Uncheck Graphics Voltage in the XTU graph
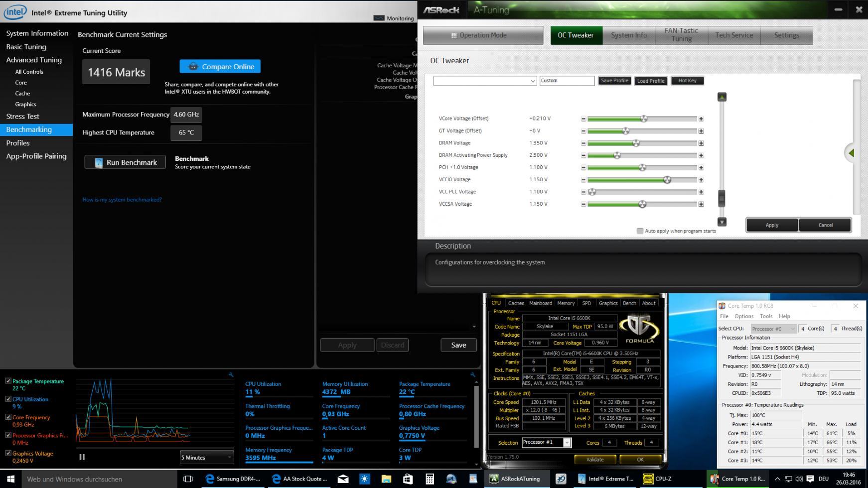The image size is (868, 488). point(8,453)
